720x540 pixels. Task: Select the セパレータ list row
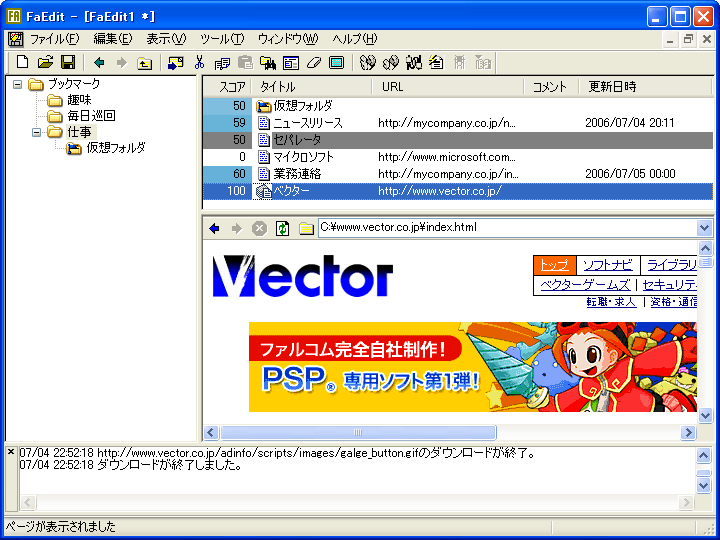pyautogui.click(x=458, y=140)
